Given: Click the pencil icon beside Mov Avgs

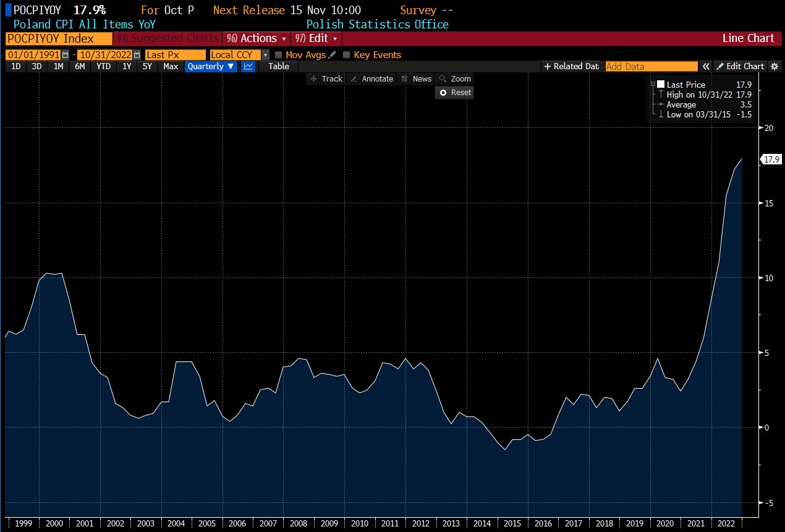Looking at the screenshot, I should (332, 55).
